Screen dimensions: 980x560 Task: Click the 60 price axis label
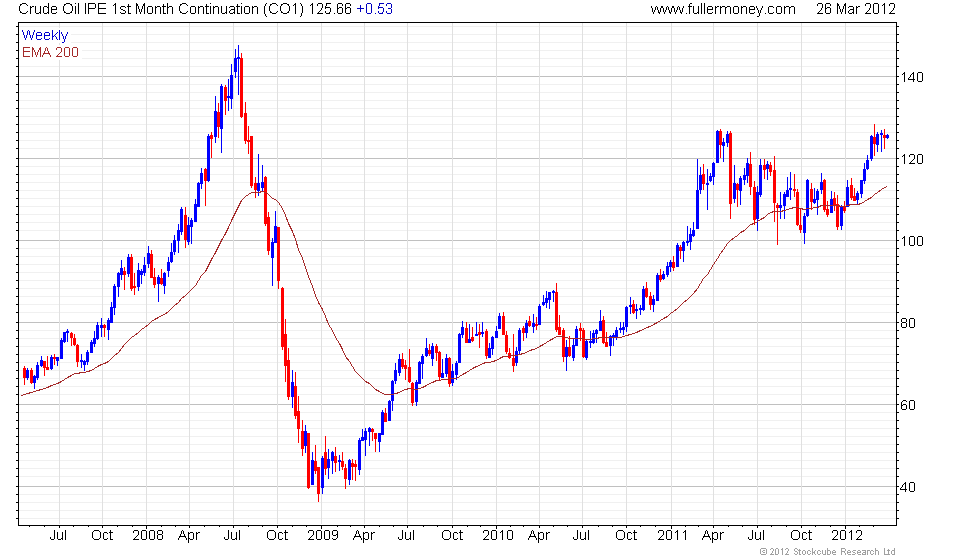(908, 405)
